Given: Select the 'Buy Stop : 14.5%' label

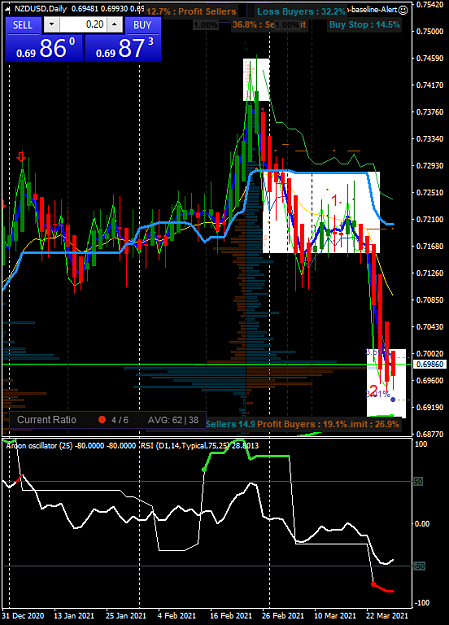Looking at the screenshot, I should point(364,25).
